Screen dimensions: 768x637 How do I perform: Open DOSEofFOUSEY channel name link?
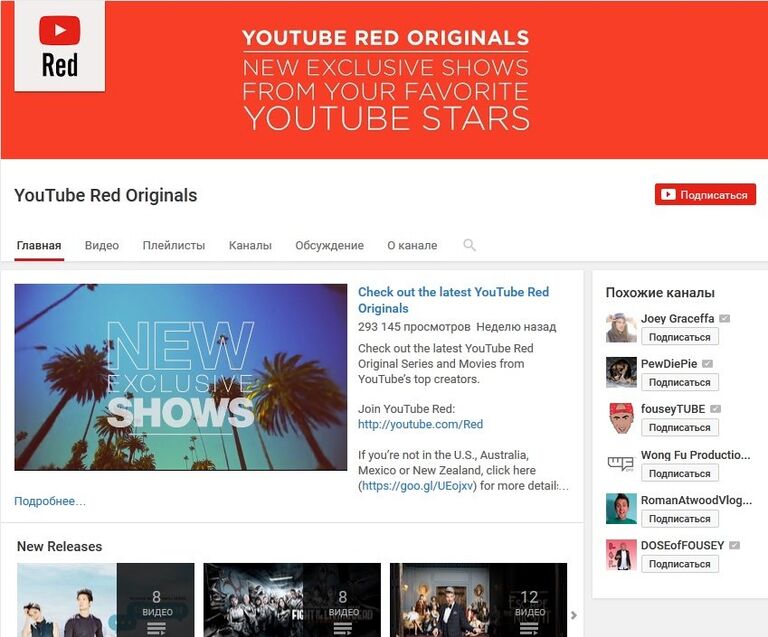(682, 545)
